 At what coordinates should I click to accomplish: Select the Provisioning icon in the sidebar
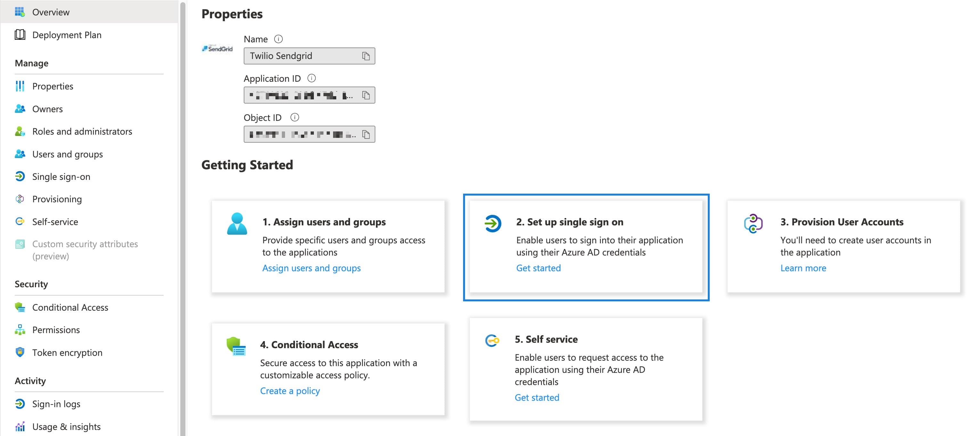[20, 199]
